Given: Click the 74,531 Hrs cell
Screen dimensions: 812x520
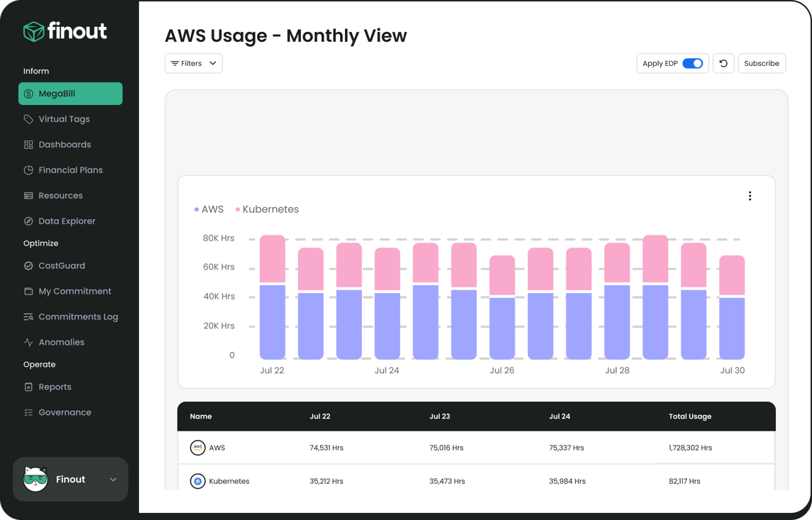Looking at the screenshot, I should [x=327, y=448].
